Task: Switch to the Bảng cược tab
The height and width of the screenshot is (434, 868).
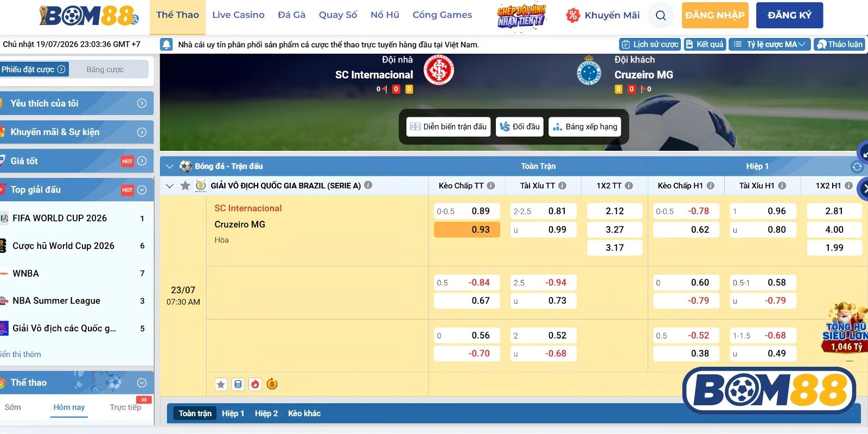Action: pyautogui.click(x=105, y=69)
